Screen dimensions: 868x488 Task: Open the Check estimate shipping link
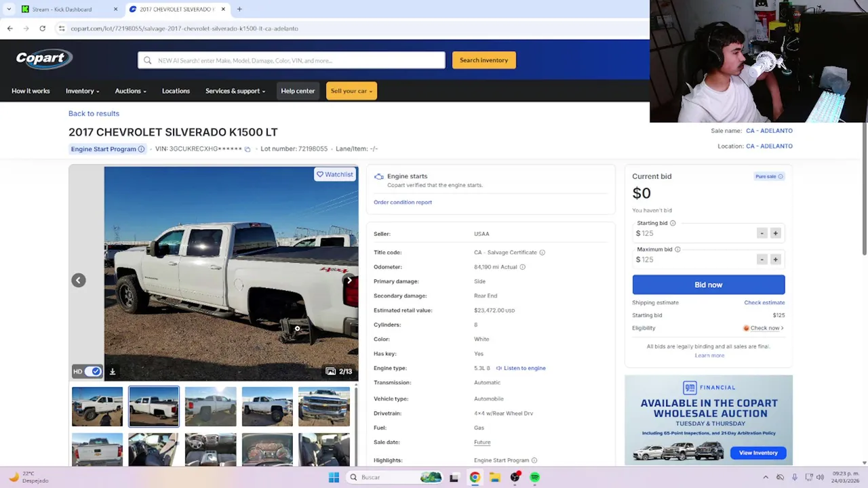764,302
